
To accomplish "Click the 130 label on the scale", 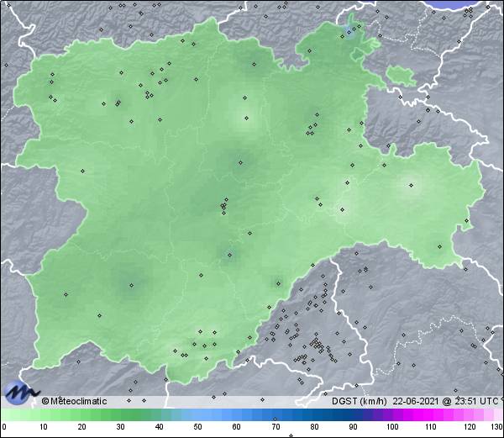I will click(497, 427).
